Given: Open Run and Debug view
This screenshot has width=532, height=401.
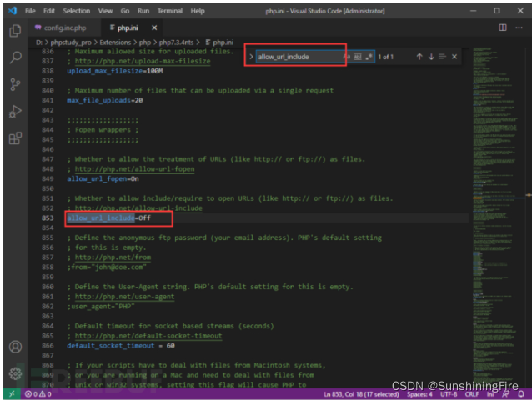Looking at the screenshot, I should tap(15, 111).
